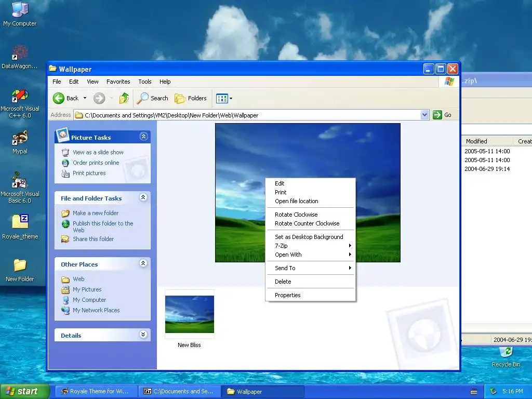Open the Open With submenu
Viewport: 532px width, 399px height.
pyautogui.click(x=310, y=255)
